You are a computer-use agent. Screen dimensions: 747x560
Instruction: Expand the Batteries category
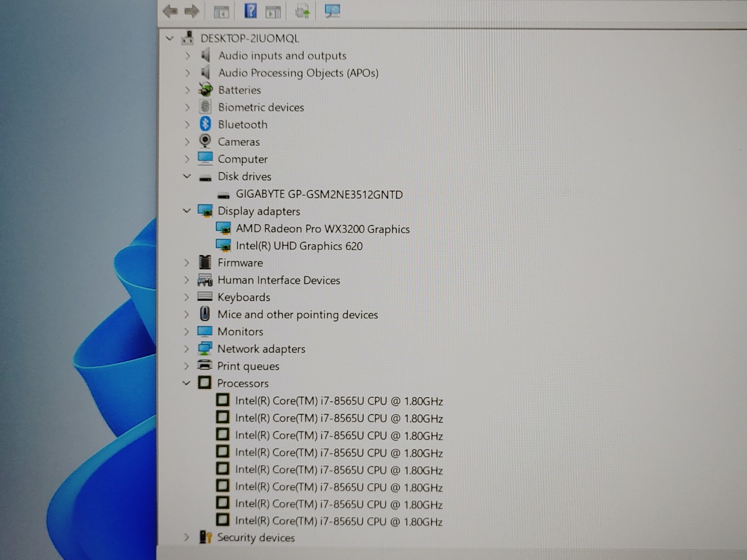[x=187, y=90]
